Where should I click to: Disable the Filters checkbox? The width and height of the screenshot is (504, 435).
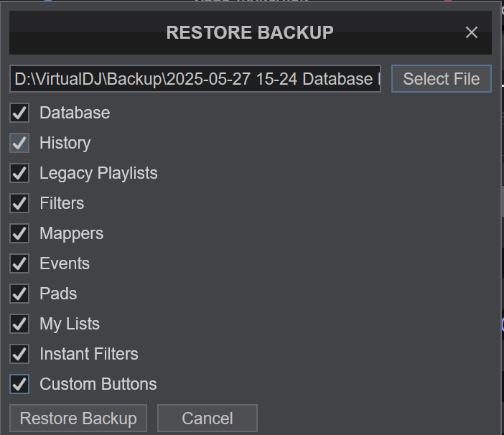click(x=19, y=203)
